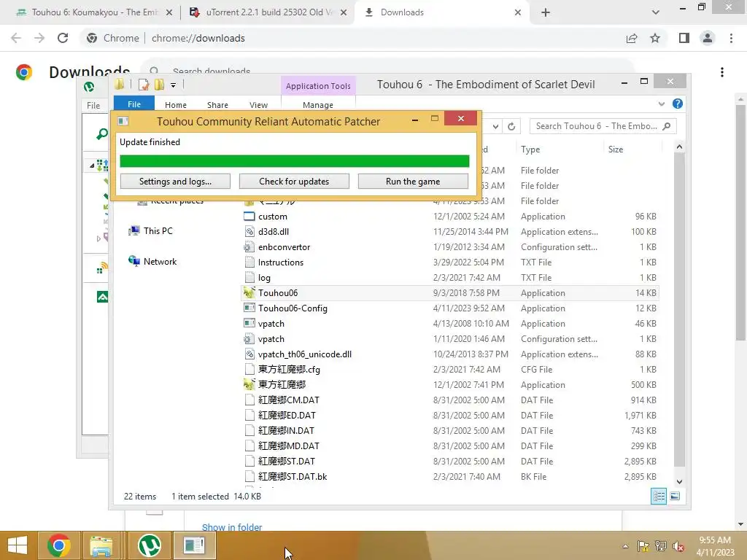Select the log text file
The image size is (747, 560).
coord(264,278)
